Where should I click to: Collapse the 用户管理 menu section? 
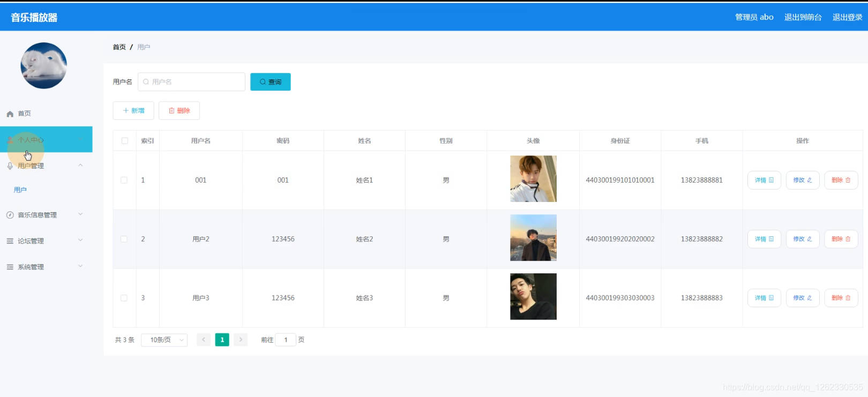46,166
